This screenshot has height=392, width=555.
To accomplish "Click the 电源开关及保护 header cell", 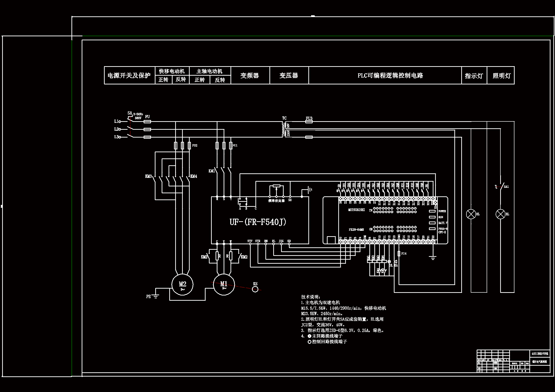I will click(x=129, y=76).
